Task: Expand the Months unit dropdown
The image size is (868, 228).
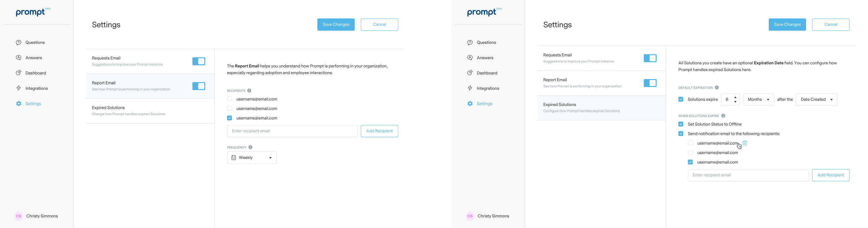Action: coord(758,100)
